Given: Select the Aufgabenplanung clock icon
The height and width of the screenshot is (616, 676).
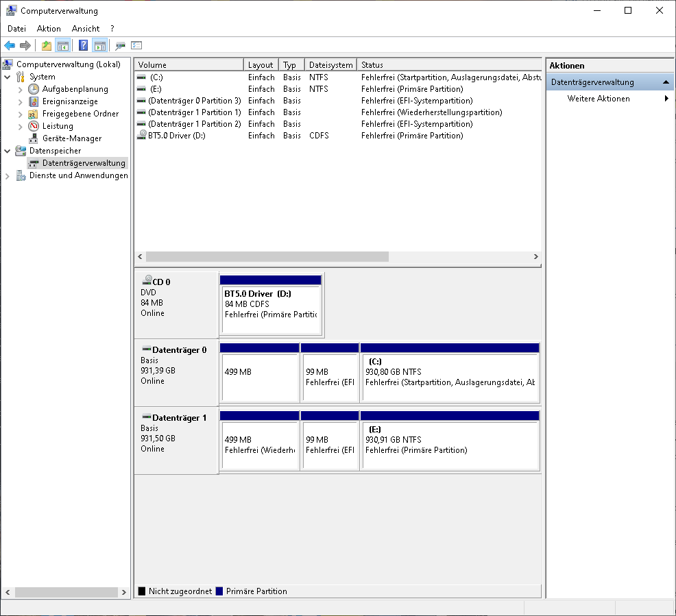Looking at the screenshot, I should pos(34,89).
